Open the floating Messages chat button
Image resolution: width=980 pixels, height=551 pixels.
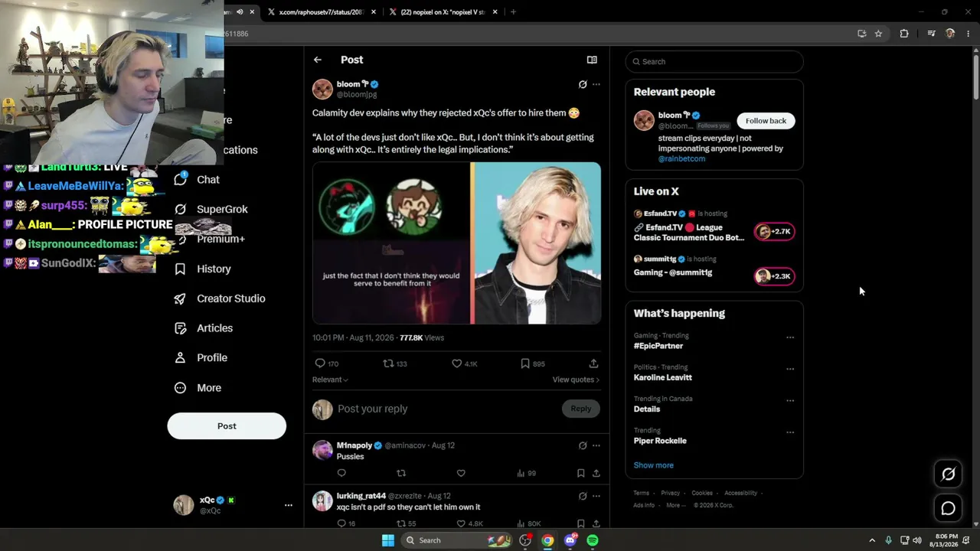click(x=948, y=508)
